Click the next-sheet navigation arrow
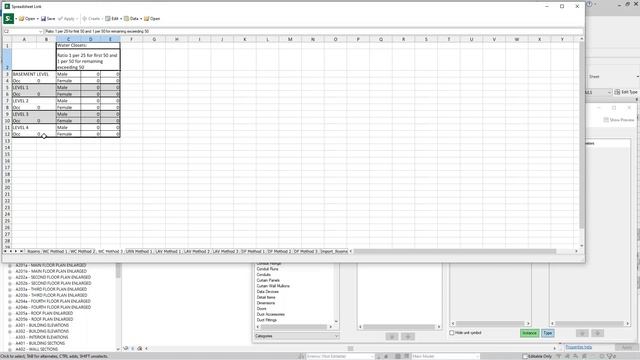This screenshot has height=360, width=640. click(16, 251)
